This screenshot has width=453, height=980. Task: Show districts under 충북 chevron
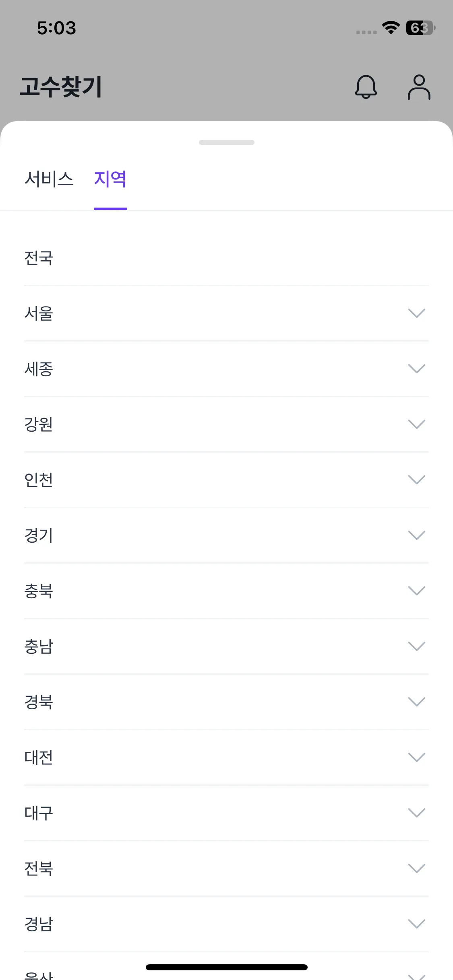416,591
